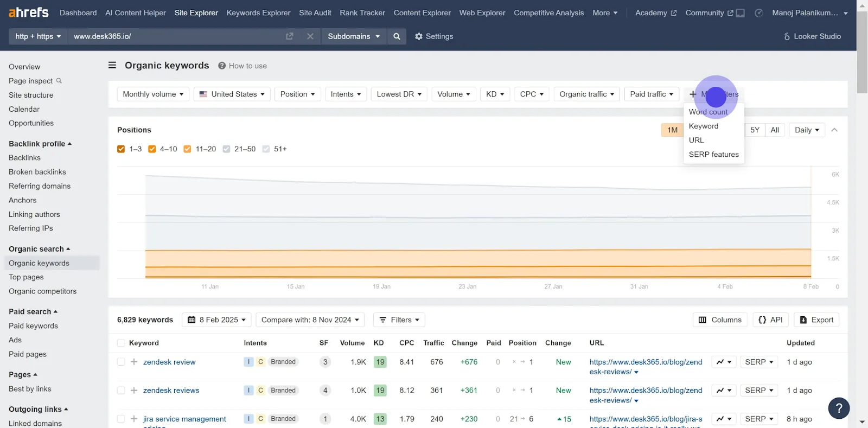Open Top pages in sidebar

(26, 277)
